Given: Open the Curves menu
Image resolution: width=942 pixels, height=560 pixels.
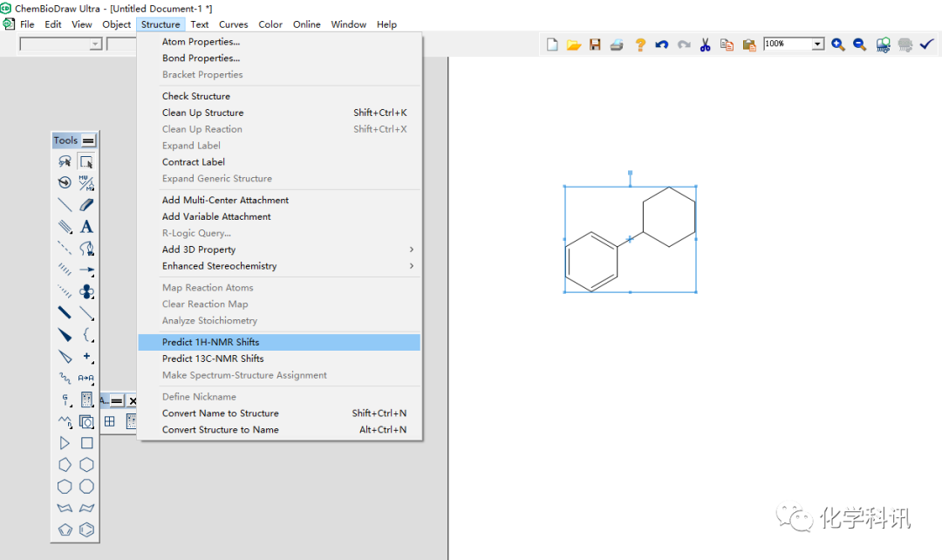Looking at the screenshot, I should click(233, 24).
